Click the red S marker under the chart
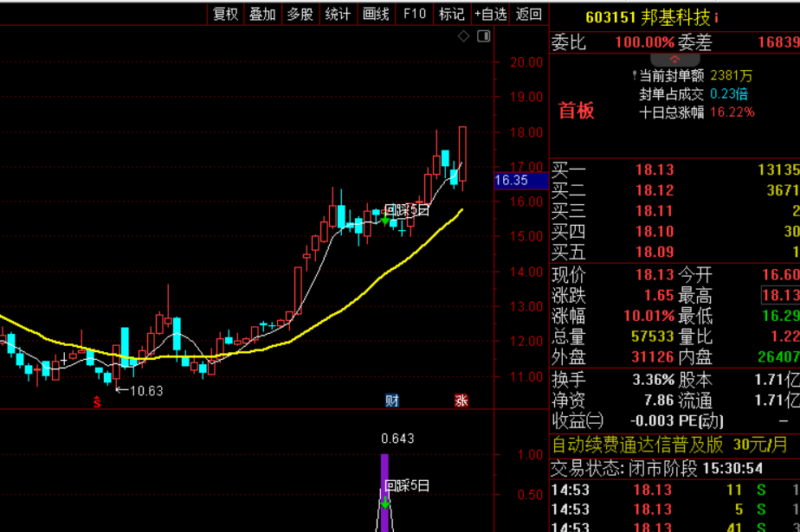800x532 pixels. pyautogui.click(x=97, y=402)
